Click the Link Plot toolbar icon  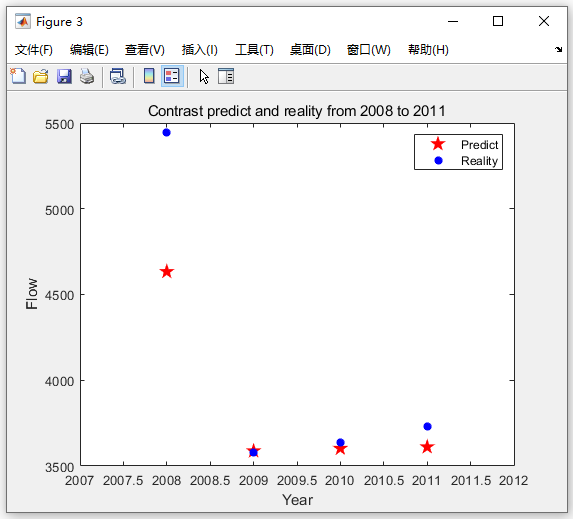coord(118,76)
